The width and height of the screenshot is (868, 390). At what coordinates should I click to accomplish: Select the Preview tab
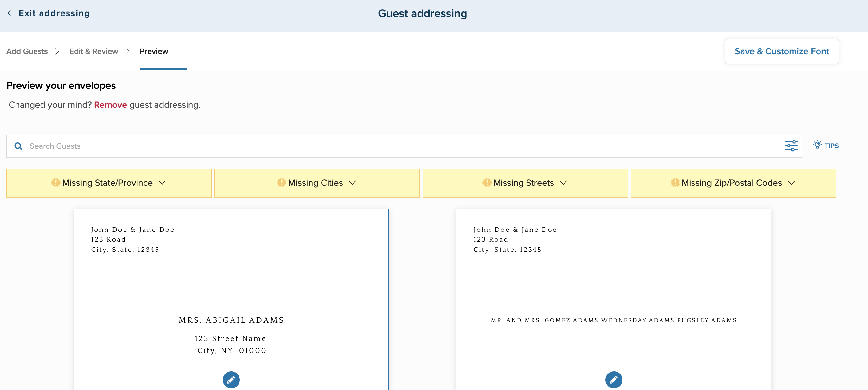pos(154,51)
